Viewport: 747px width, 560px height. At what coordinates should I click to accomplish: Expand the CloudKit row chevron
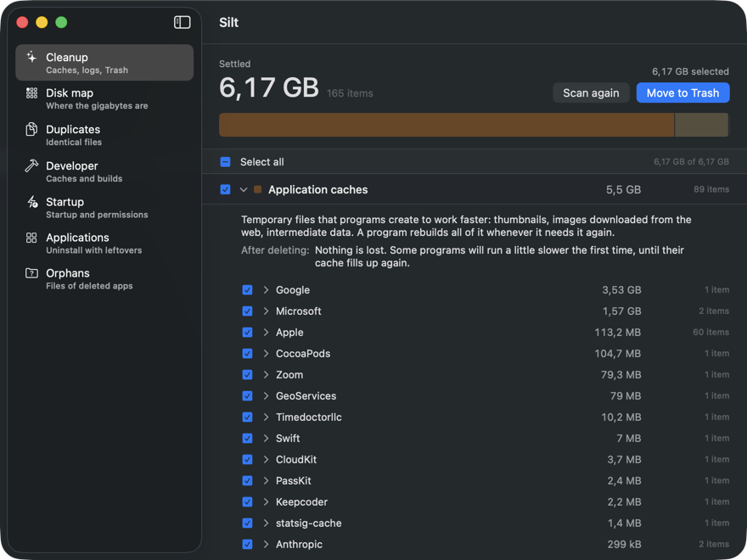click(x=266, y=460)
